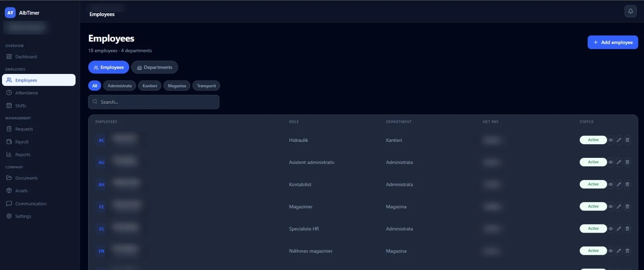644x270 pixels.
Task: View details for Ndihmes magazinier employee
Action: [611, 251]
